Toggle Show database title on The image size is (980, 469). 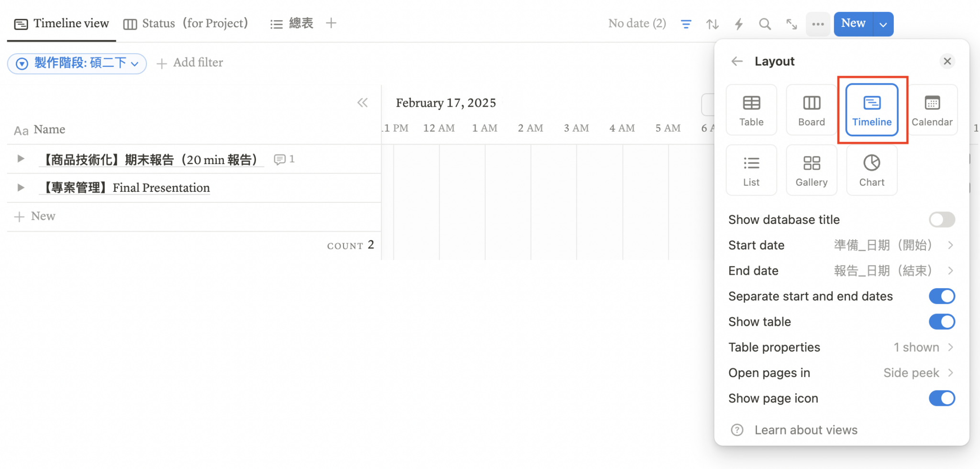click(942, 219)
